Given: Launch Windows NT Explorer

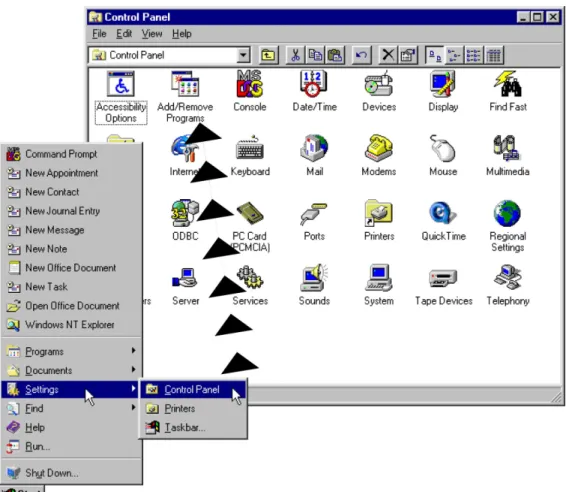Looking at the screenshot, I should point(71,325).
